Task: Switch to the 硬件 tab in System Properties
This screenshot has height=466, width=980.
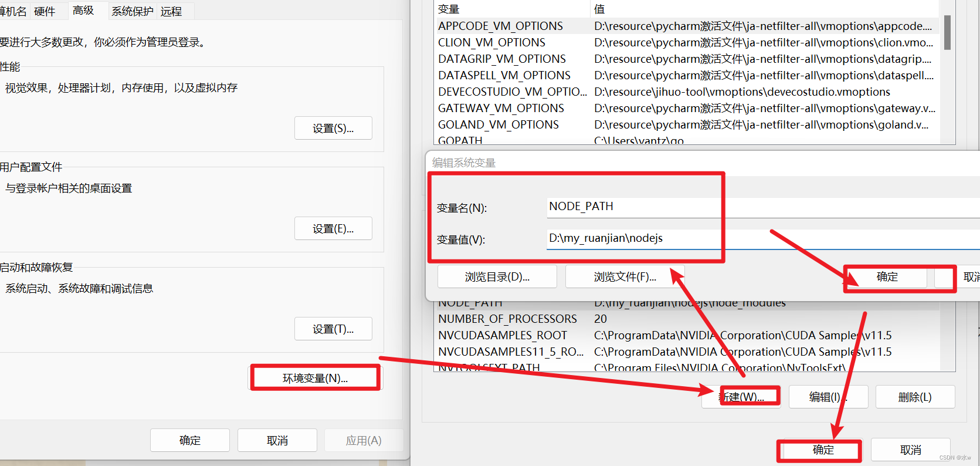Action: (45, 11)
